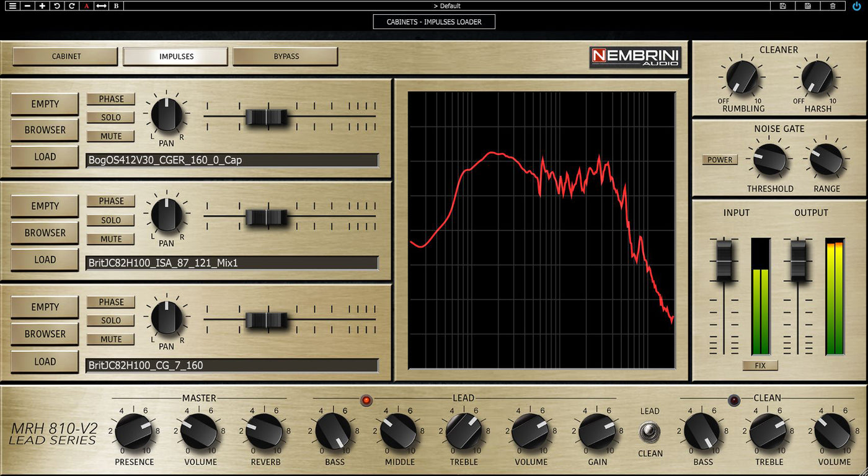Switch to the IMPULSES tab
Image resolution: width=868 pixels, height=476 pixels.
pos(176,56)
